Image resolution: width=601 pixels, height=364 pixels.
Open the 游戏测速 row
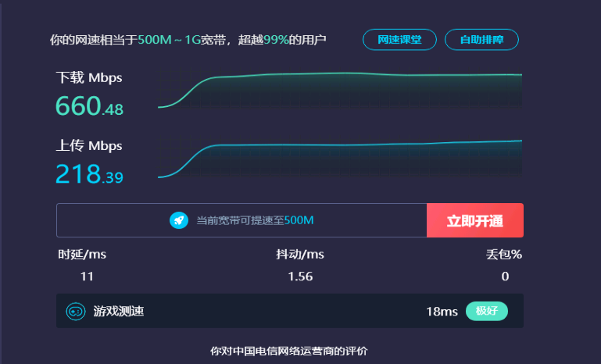click(290, 311)
